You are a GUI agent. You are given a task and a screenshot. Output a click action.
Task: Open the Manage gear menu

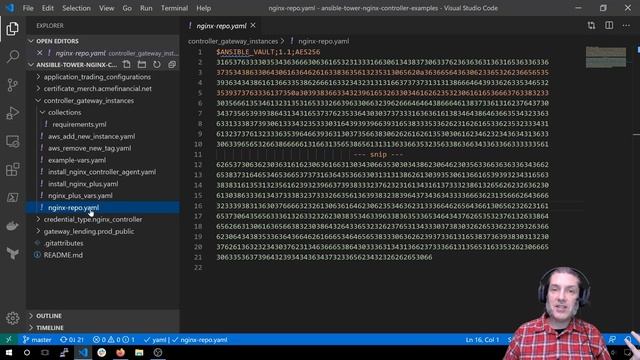(12, 318)
